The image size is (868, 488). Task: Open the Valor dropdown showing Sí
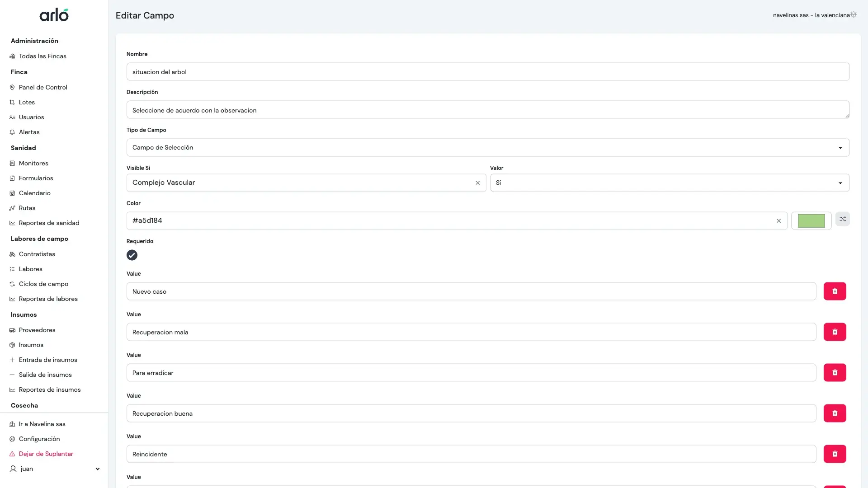click(669, 183)
